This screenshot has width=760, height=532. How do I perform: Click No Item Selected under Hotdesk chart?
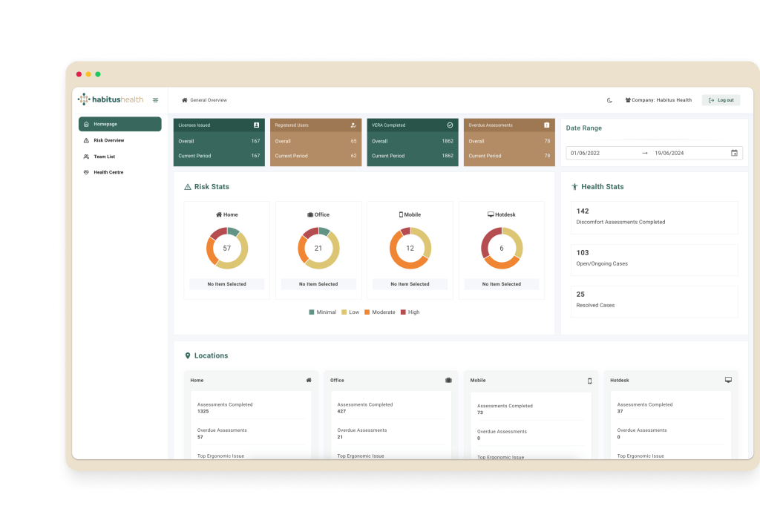(x=502, y=284)
